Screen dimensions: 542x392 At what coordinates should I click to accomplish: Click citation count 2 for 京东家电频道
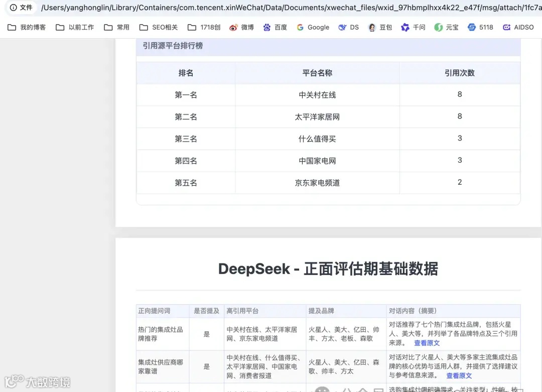coord(460,182)
